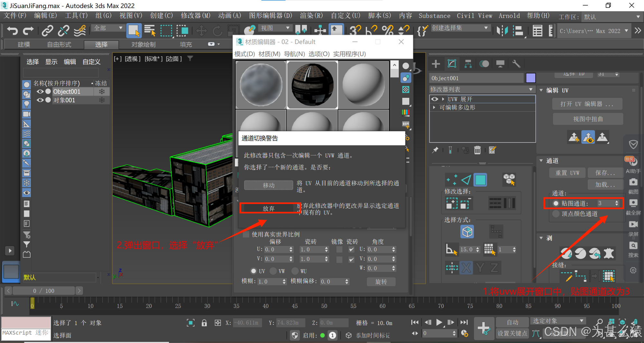Click the 放弃 button in warning dialog

click(269, 209)
